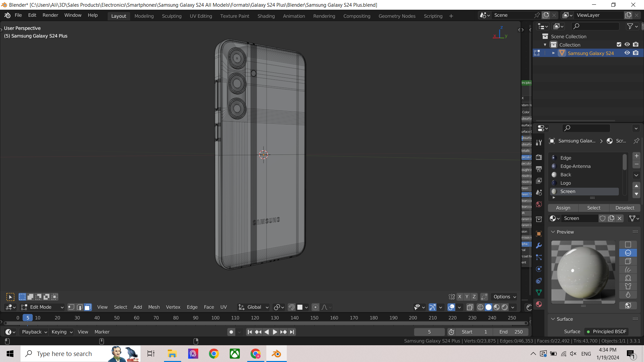Image resolution: width=644 pixels, height=362 pixels.
Task: Toggle Samsung Galaxy S24 viewport visibility
Action: (627, 53)
